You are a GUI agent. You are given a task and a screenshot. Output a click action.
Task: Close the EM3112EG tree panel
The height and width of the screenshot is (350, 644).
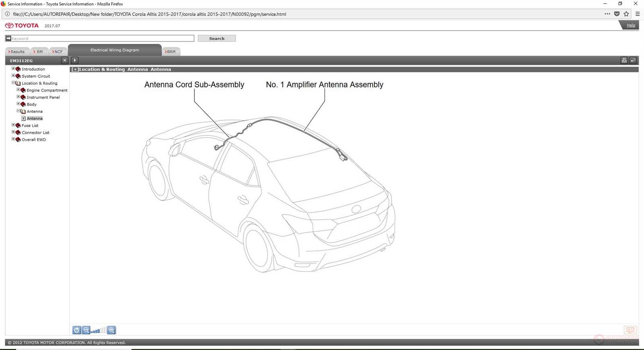pyautogui.click(x=64, y=60)
